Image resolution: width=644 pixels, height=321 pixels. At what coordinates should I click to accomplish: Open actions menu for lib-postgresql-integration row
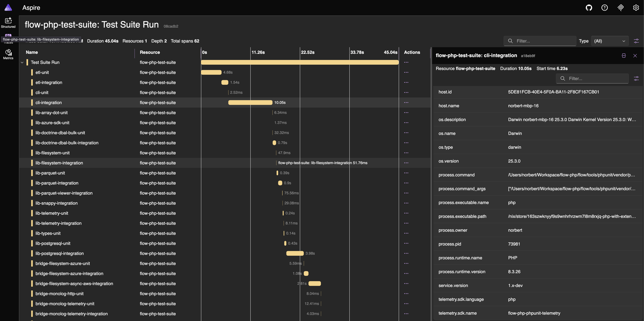(406, 253)
